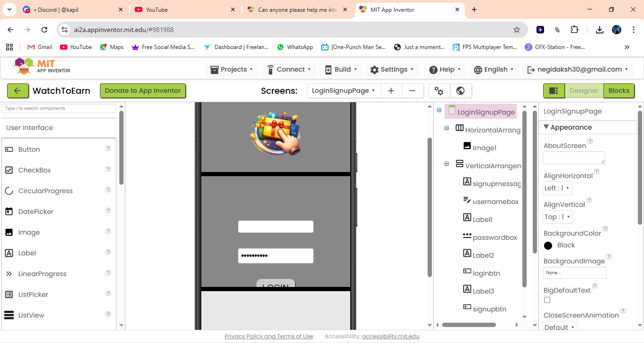
Task: Open the Gmail bookmark
Action: [40, 47]
